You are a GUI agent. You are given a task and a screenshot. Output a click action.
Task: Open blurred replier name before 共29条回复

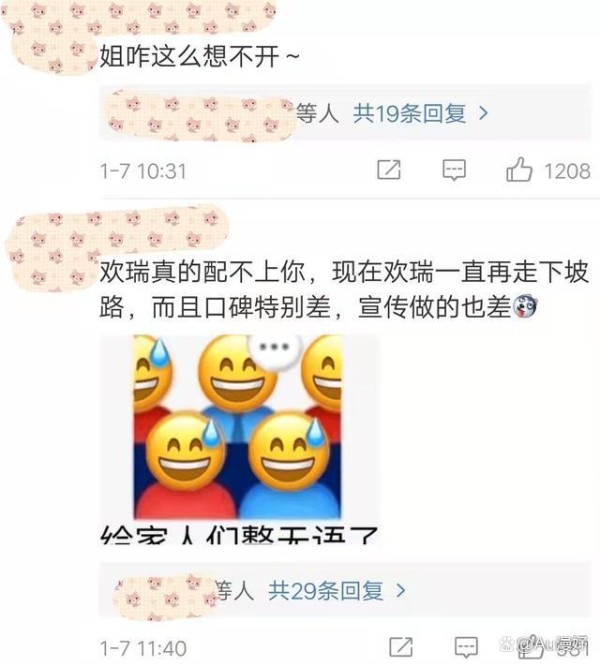tap(165, 595)
